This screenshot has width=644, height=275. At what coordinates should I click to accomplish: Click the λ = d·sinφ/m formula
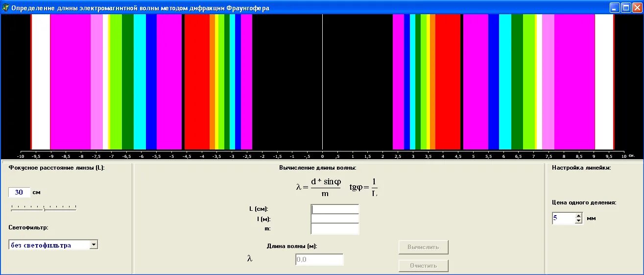[318, 187]
